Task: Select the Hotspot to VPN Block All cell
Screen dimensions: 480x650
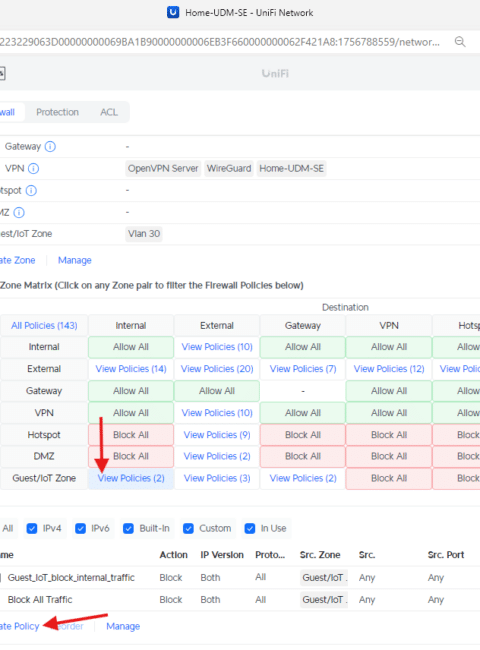Action: pos(389,434)
